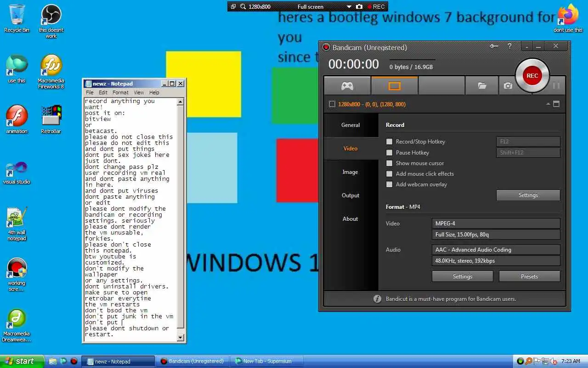Enable Record/Stop Hotkey checkbox
Image resolution: width=588 pixels, height=368 pixels.
(x=390, y=142)
